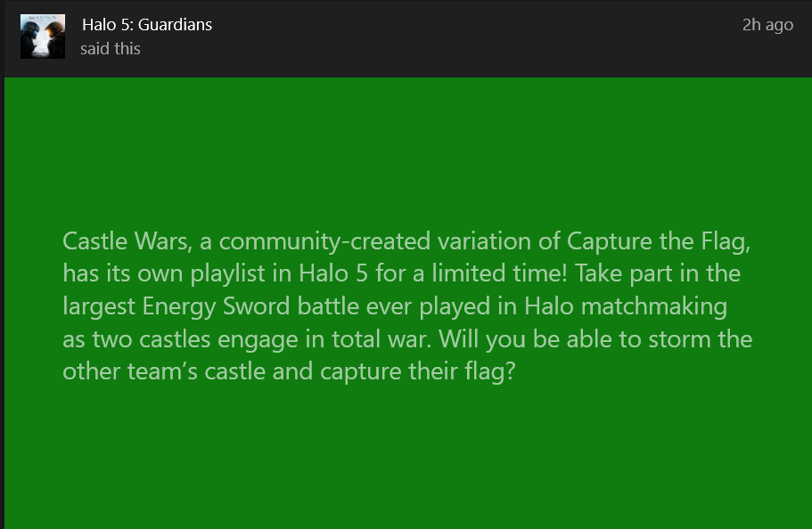Click the words 'Castle Wars' in post

[126, 241]
